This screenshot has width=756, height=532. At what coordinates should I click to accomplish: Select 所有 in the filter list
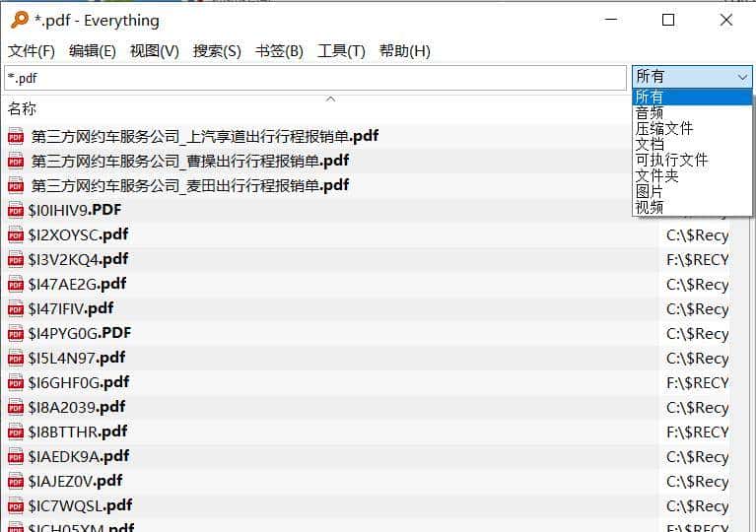pos(692,97)
